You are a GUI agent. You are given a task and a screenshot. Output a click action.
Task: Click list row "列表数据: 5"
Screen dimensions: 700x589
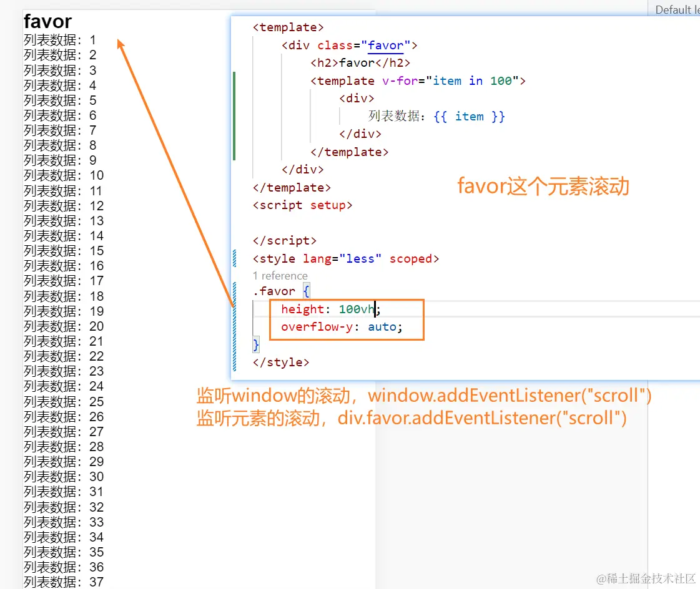60,100
